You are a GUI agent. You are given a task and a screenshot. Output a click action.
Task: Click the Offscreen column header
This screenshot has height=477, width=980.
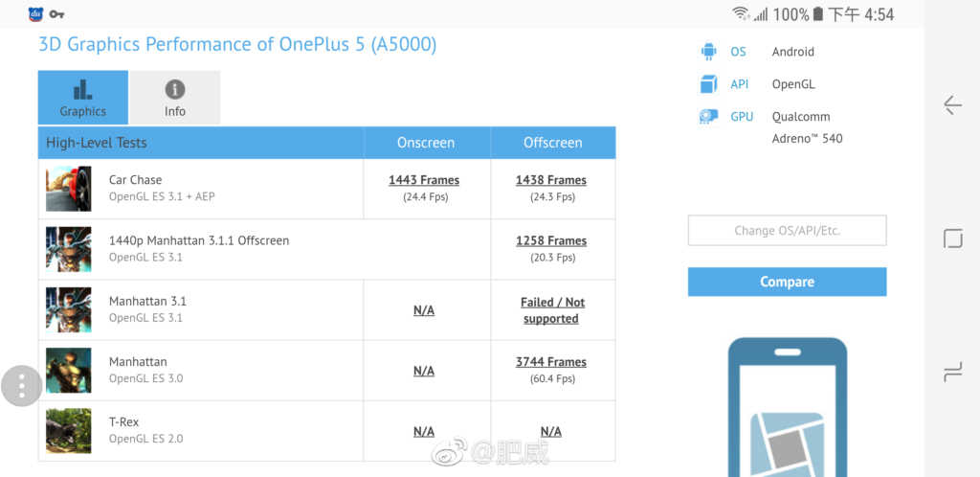coord(553,143)
